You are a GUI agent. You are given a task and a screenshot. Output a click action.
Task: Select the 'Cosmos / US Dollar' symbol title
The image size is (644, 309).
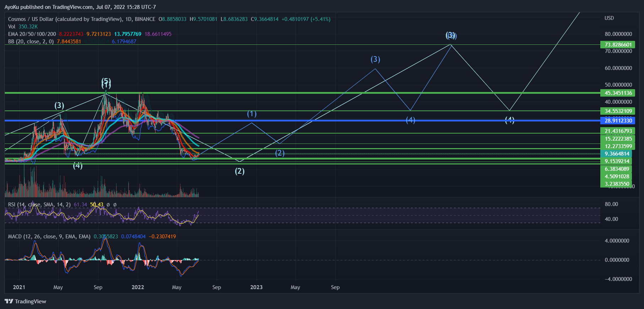pos(31,19)
